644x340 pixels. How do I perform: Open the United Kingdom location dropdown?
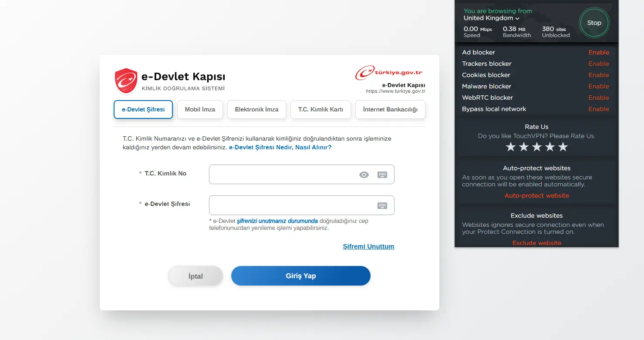click(492, 18)
